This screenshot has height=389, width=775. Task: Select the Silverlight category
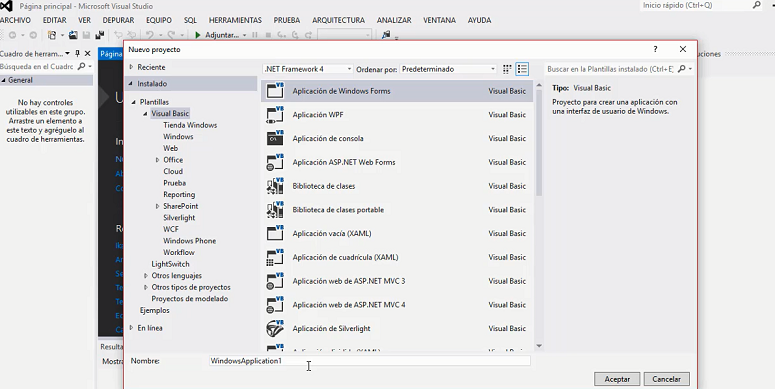tap(179, 217)
